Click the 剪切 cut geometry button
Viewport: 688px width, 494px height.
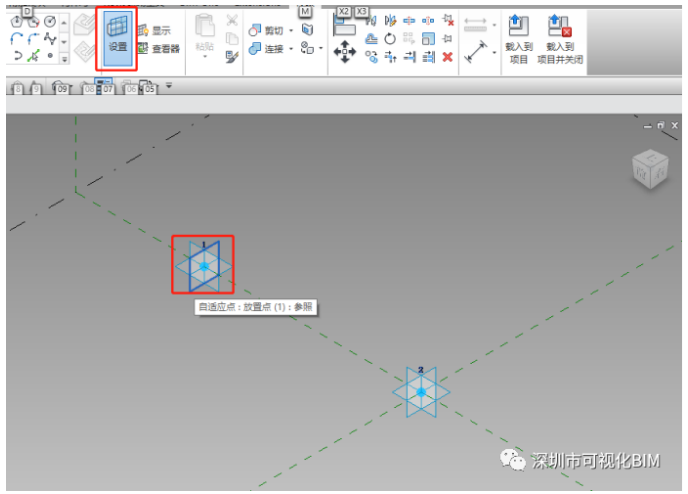[266, 30]
